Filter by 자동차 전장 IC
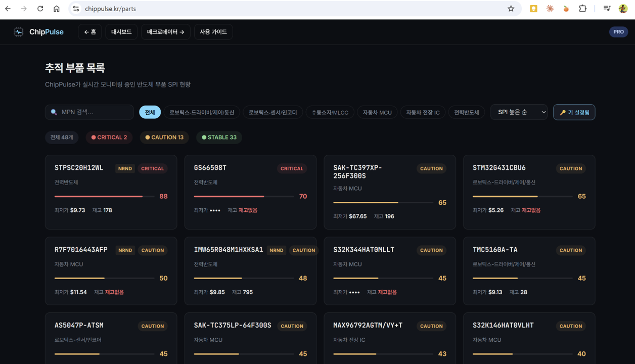Screen dimensions: 635x364 [423, 112]
